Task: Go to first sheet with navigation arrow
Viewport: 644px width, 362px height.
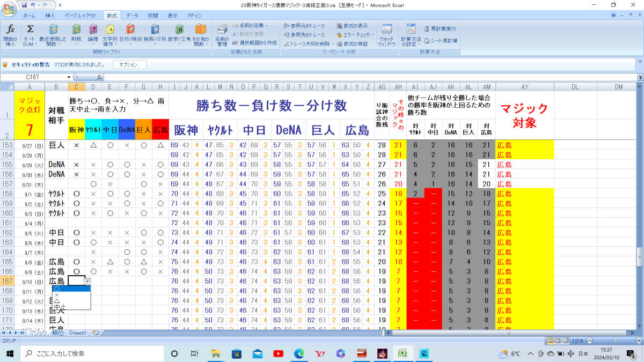Action: tap(4, 333)
